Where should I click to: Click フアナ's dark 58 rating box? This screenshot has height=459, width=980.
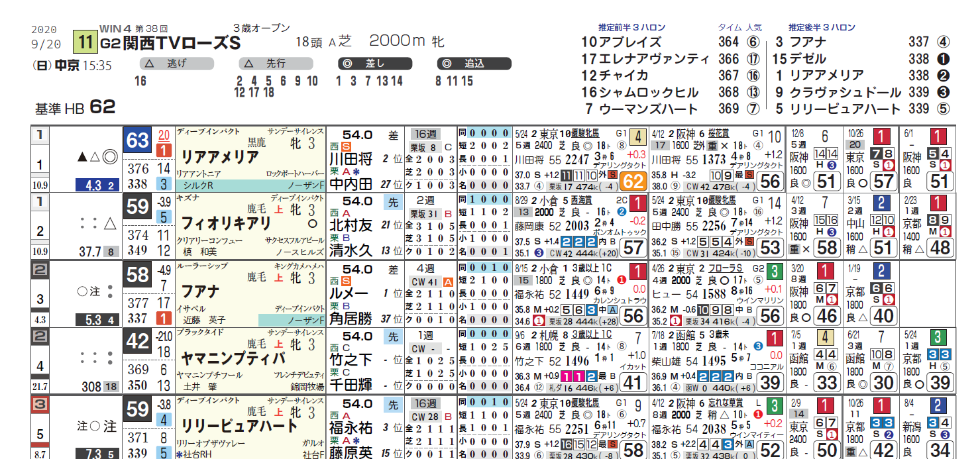(x=137, y=274)
